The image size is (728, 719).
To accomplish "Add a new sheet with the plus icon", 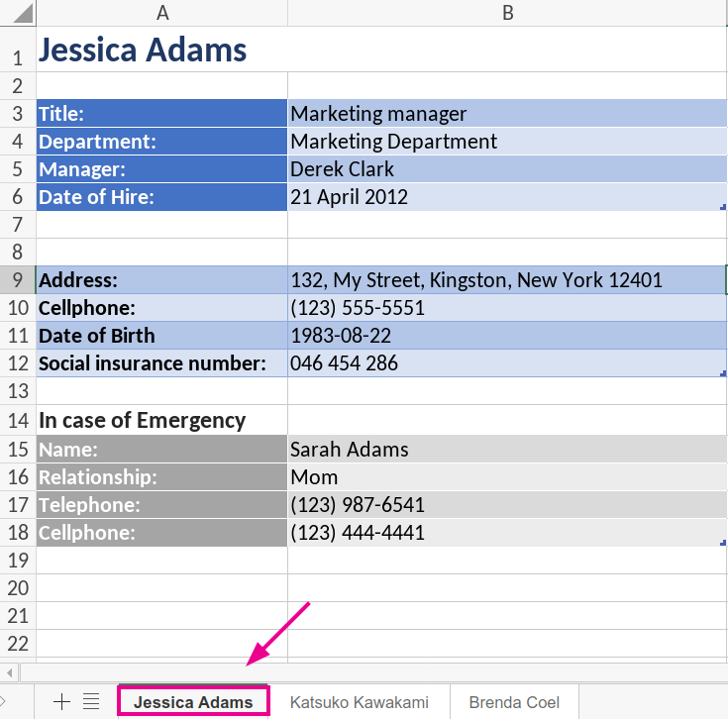I will (61, 701).
